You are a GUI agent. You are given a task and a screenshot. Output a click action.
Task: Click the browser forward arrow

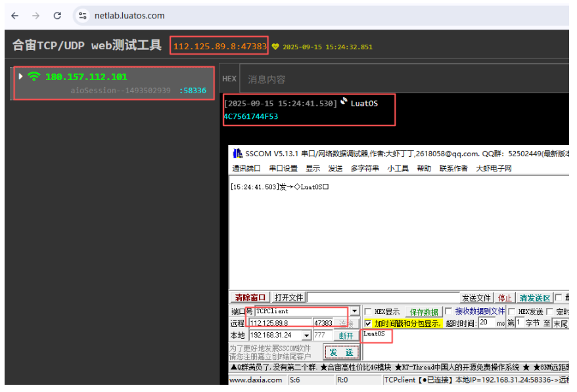(x=35, y=16)
